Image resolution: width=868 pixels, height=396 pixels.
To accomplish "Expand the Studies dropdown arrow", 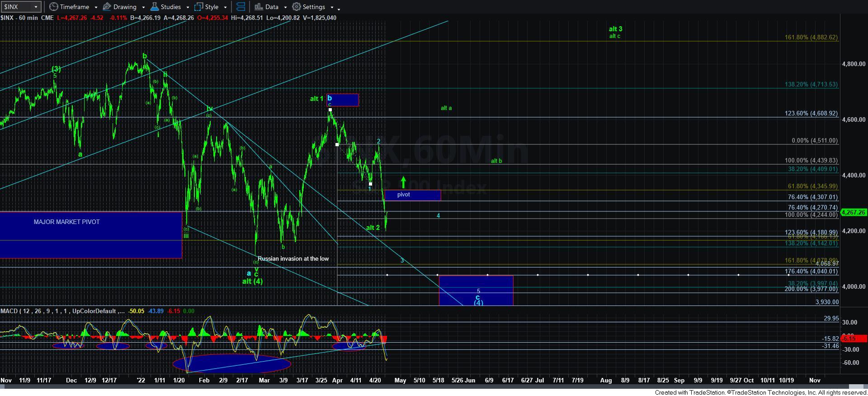I will 187,7.
